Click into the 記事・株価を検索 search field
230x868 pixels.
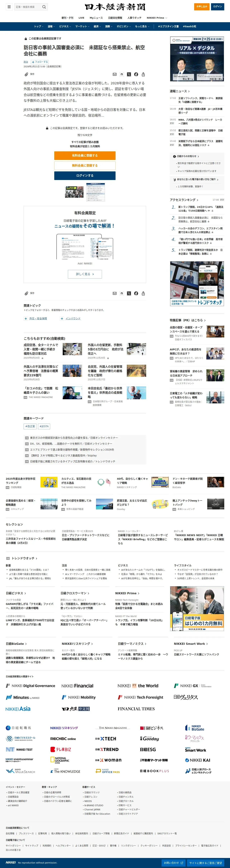[x=28, y=7]
